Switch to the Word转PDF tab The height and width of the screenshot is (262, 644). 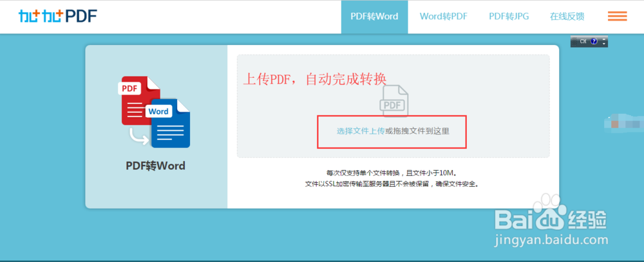[x=444, y=17]
